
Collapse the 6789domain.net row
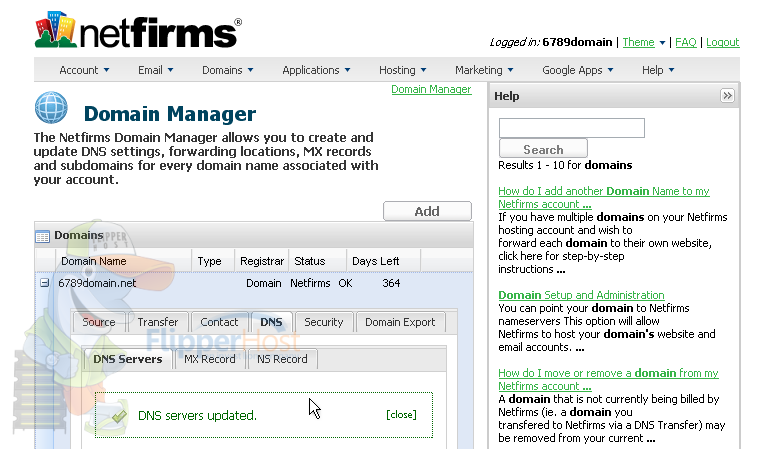point(45,283)
